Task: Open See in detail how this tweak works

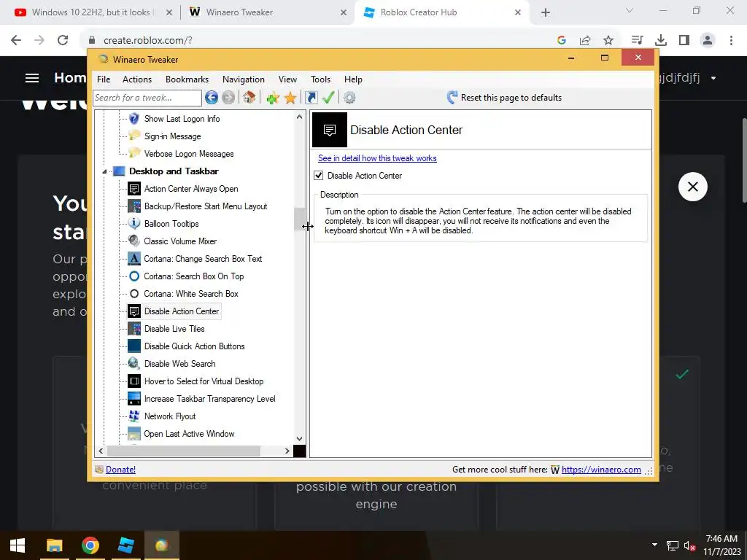Action: tap(377, 158)
